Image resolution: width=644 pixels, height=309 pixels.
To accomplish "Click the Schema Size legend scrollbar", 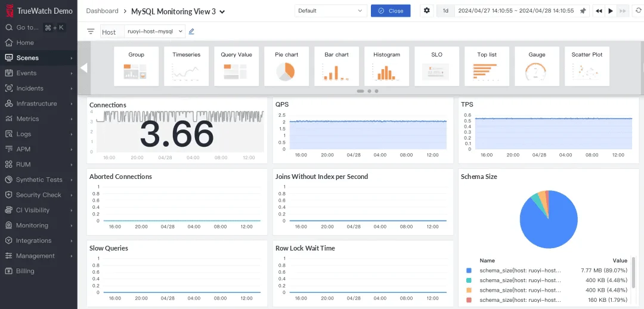I will pyautogui.click(x=634, y=273).
